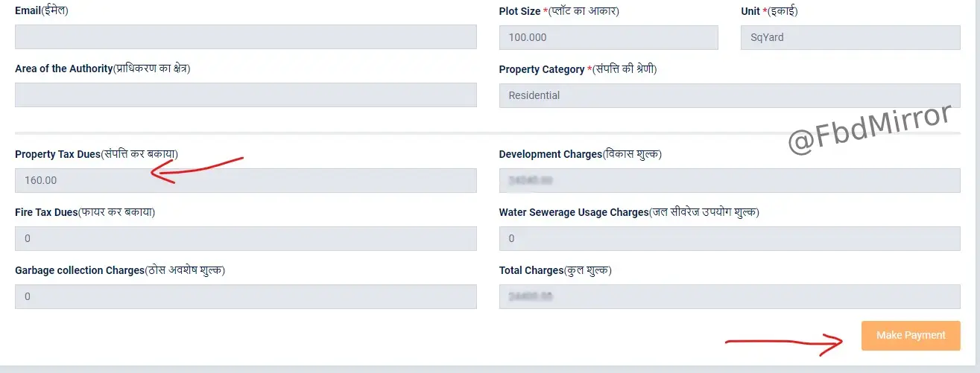
Task: Click the Fire Tax Dues value box
Action: coord(245,238)
